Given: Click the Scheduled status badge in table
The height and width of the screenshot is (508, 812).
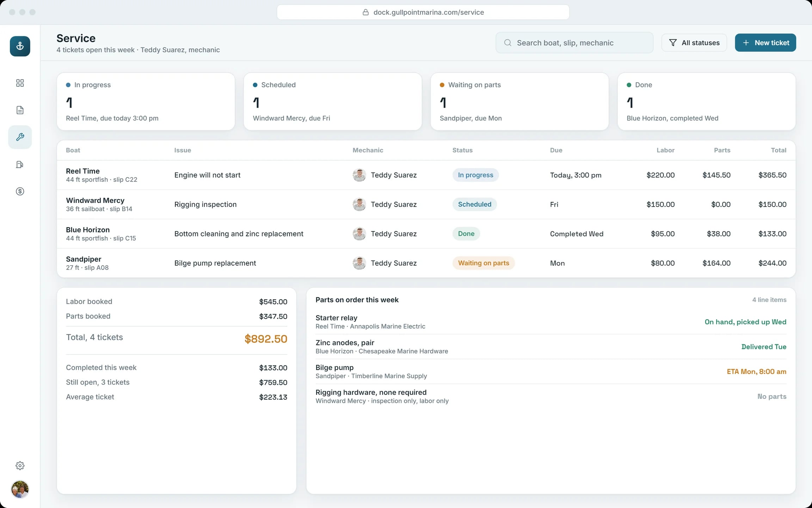Looking at the screenshot, I should click(x=474, y=204).
